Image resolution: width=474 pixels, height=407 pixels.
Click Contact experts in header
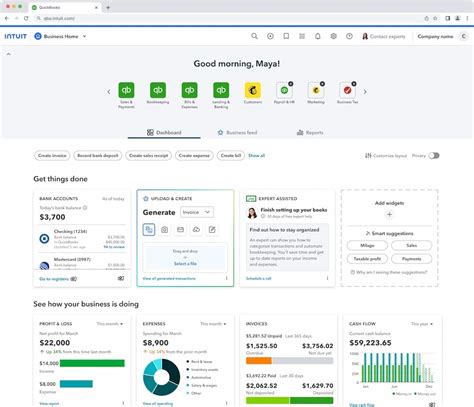384,36
